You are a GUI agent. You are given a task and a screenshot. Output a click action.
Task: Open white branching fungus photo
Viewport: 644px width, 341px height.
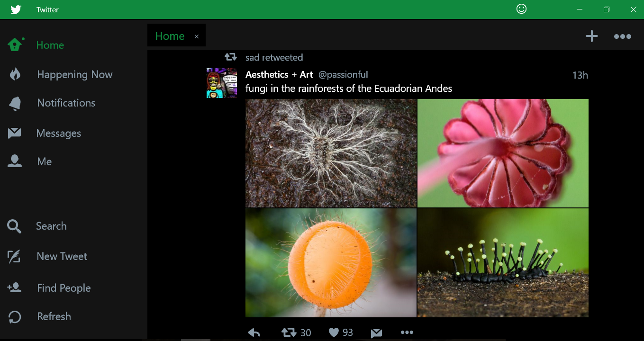(x=331, y=153)
